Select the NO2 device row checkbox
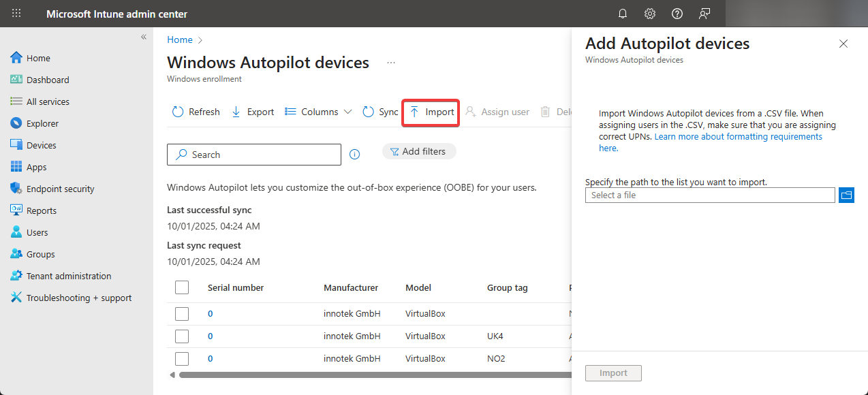 pos(182,359)
